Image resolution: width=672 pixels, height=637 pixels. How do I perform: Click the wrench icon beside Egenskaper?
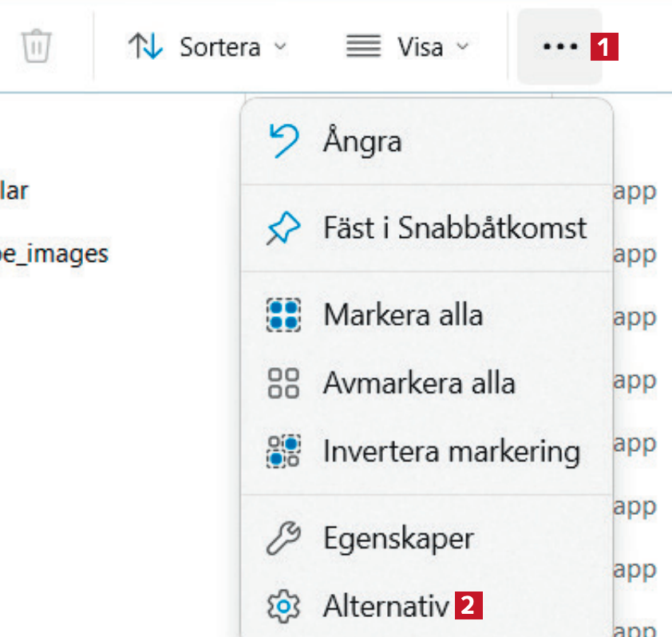point(282,539)
